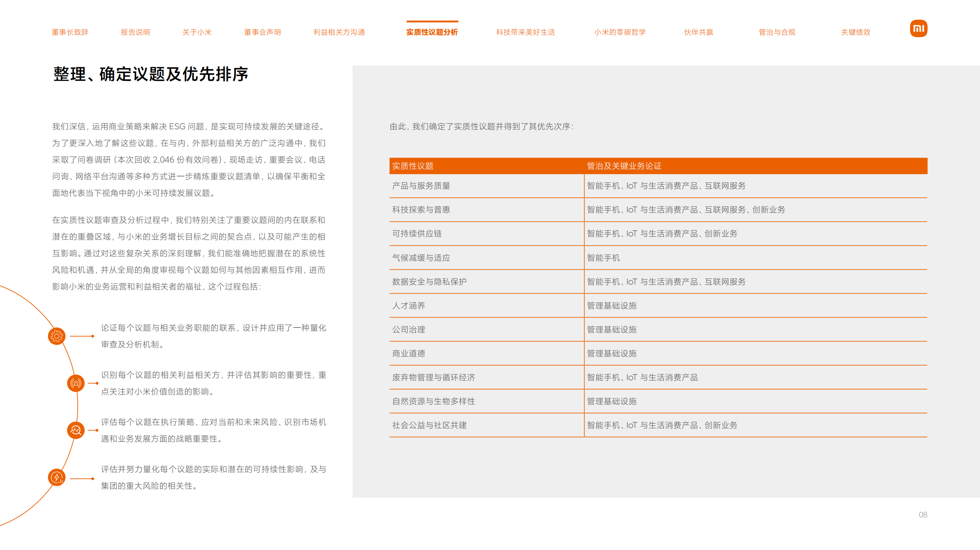Open the 关键绩效 navigation link
This screenshot has height=550, width=980.
click(x=855, y=32)
